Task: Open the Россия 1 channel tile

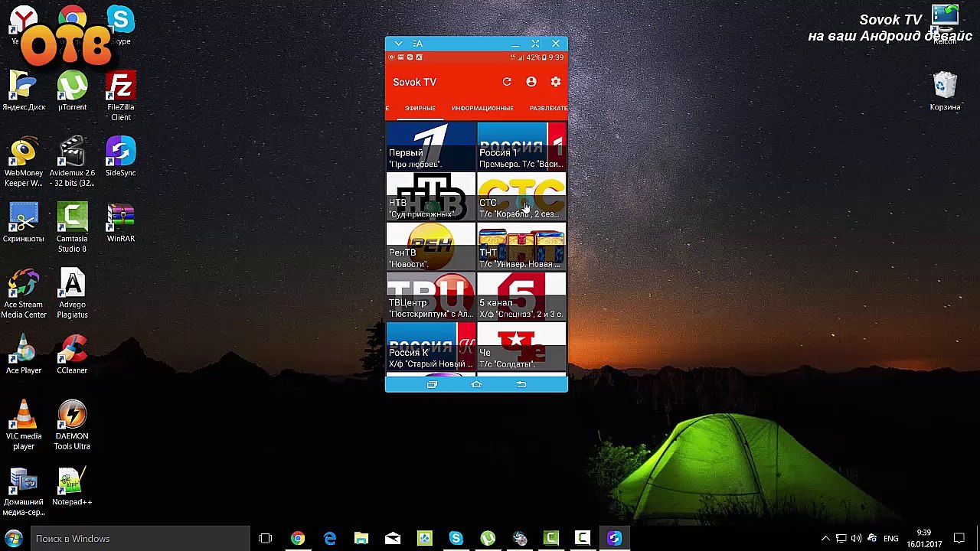Action: click(521, 146)
